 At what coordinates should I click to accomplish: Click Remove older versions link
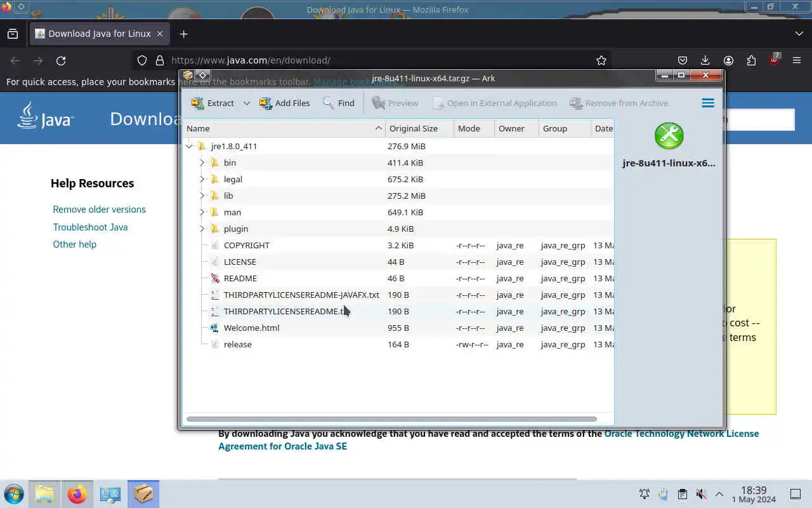click(99, 210)
